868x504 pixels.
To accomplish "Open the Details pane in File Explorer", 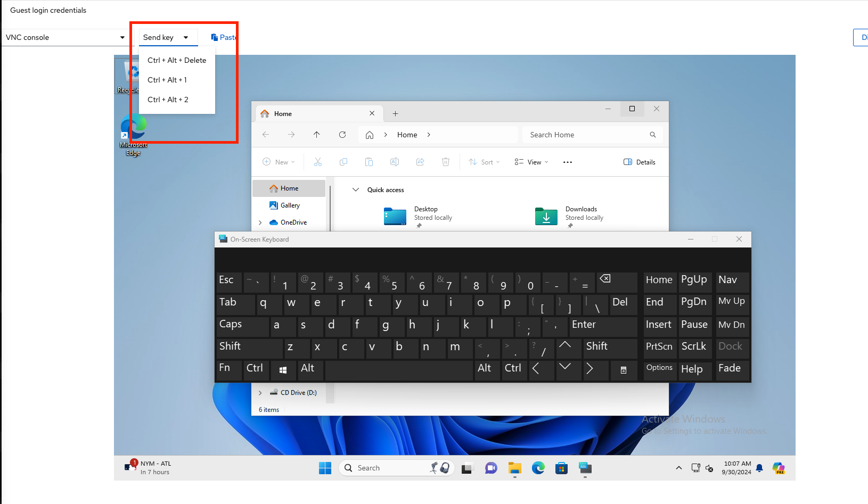I will point(640,162).
